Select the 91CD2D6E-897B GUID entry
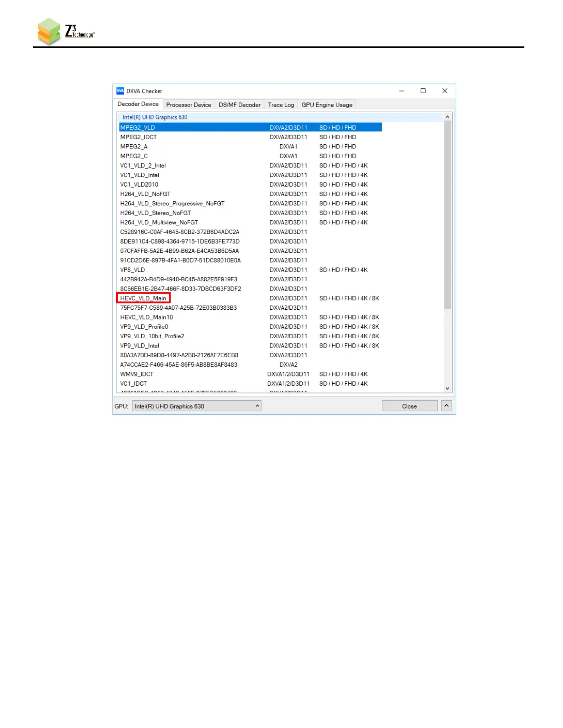The image size is (563, 728). pyautogui.click(x=250, y=261)
